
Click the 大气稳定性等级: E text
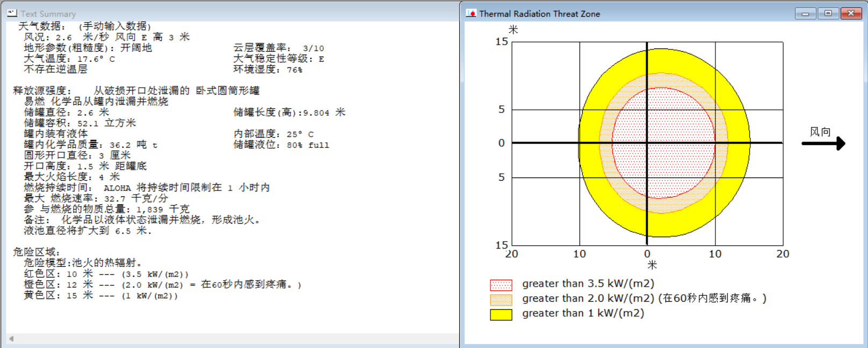click(x=279, y=59)
